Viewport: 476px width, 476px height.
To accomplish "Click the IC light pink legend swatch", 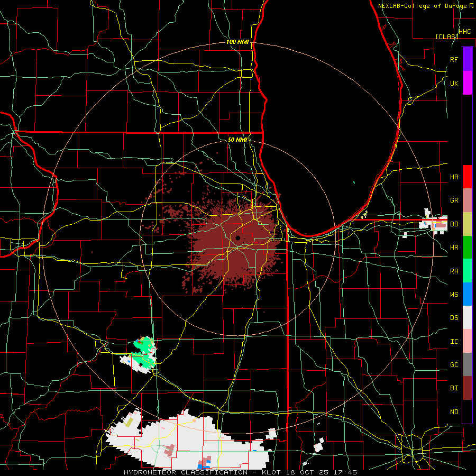I will 467,341.
